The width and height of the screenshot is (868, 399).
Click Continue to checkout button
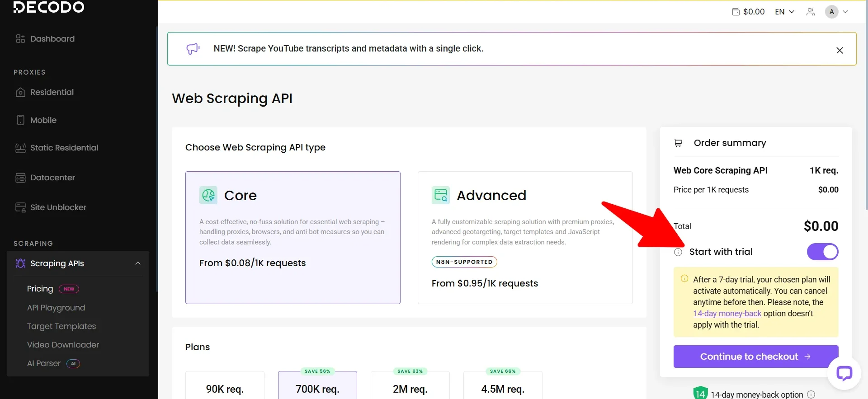(756, 357)
